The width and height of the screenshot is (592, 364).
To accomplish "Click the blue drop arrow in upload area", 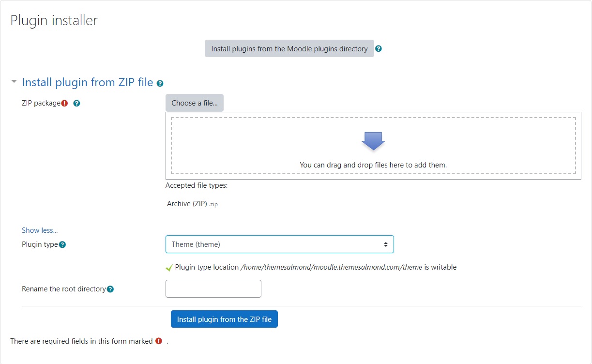I will (373, 141).
